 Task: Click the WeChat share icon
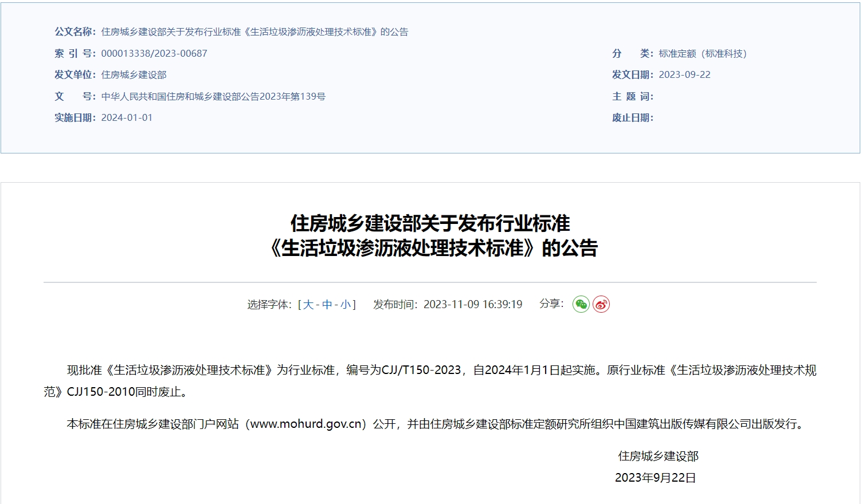coord(582,305)
